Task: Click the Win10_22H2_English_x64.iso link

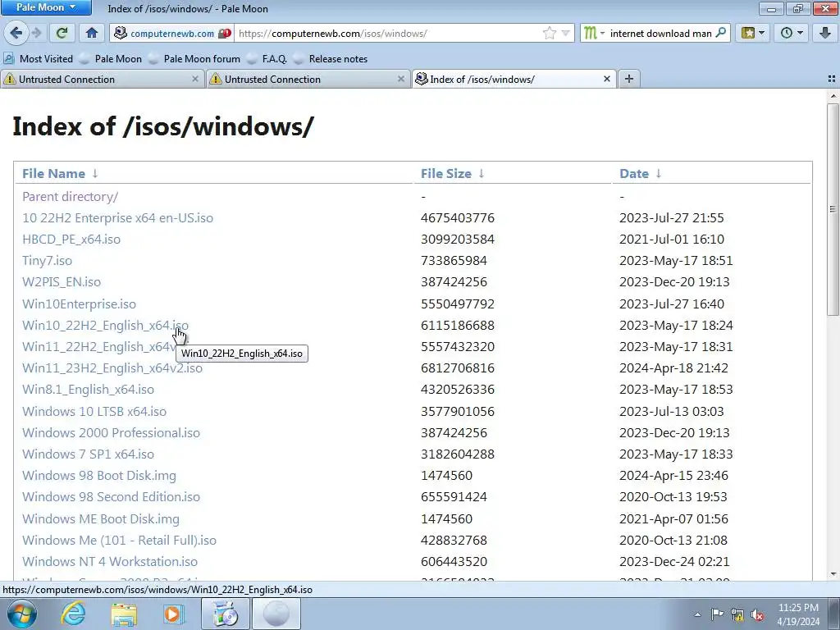Action: 106,325
